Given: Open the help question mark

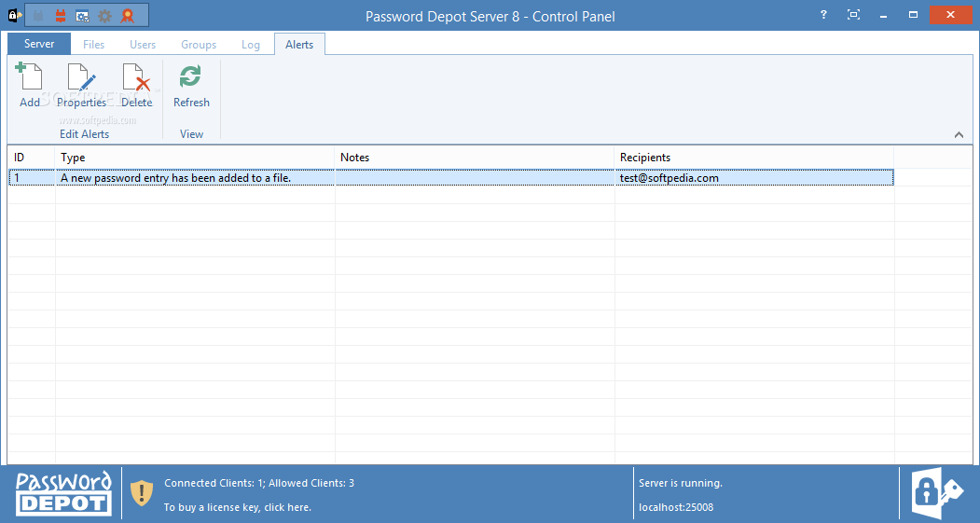Looking at the screenshot, I should pyautogui.click(x=823, y=15).
